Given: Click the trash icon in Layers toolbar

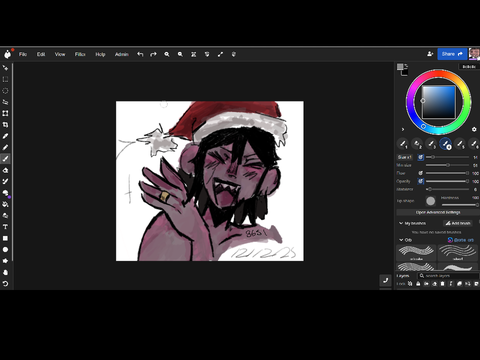Looking at the screenshot, I should (x=443, y=284).
